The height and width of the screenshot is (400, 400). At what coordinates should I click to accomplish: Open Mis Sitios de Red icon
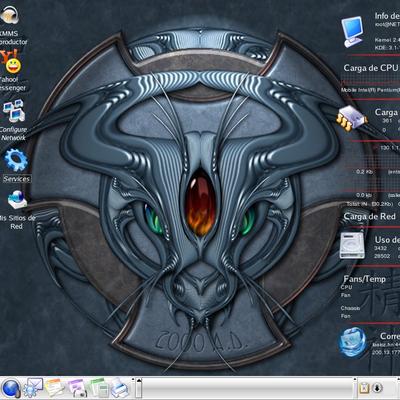(17, 199)
